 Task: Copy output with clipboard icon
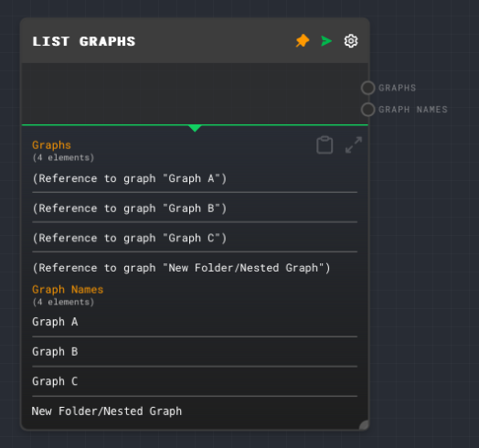(325, 144)
